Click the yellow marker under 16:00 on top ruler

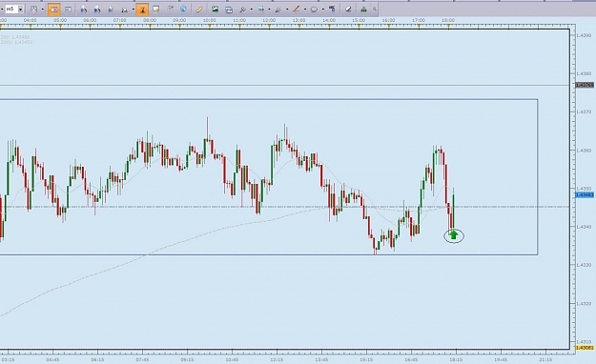pos(389,27)
